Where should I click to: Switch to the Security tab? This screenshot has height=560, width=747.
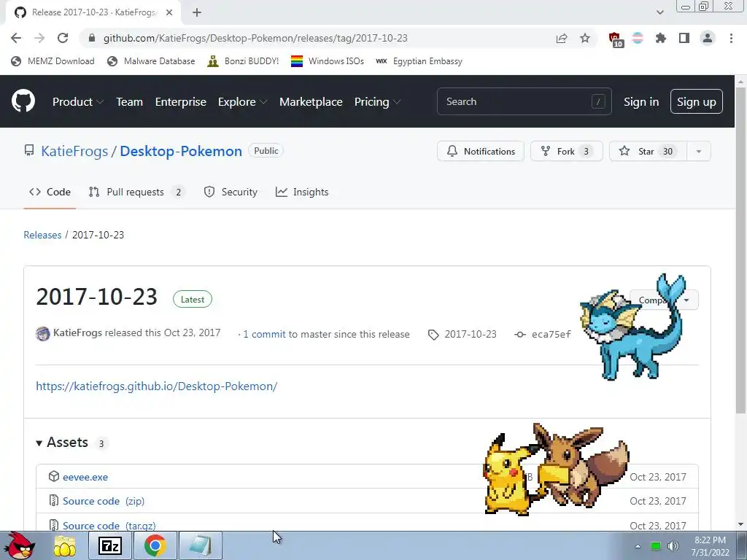[231, 192]
